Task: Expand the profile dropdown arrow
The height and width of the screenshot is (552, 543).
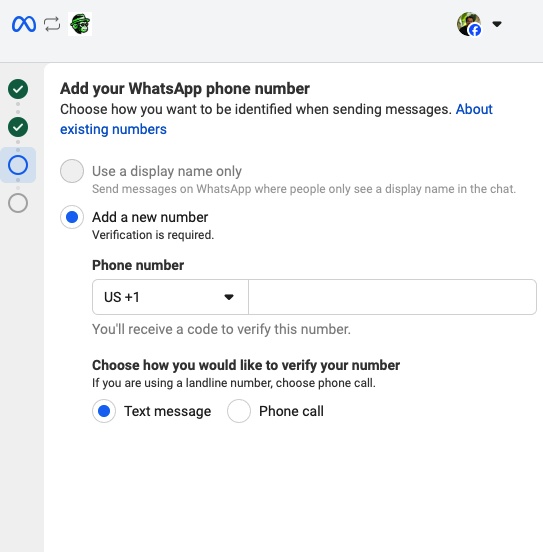Action: pos(497,24)
